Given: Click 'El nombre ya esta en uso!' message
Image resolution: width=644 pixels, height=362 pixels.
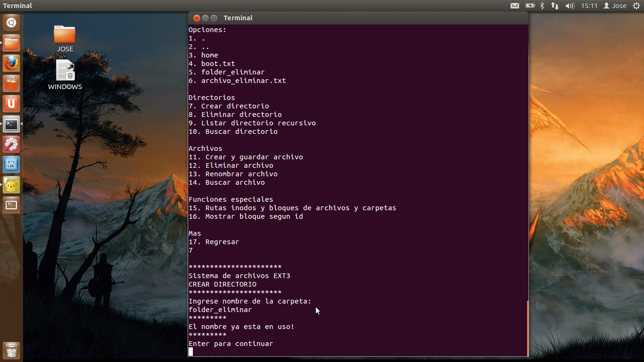Looking at the screenshot, I should tap(241, 327).
